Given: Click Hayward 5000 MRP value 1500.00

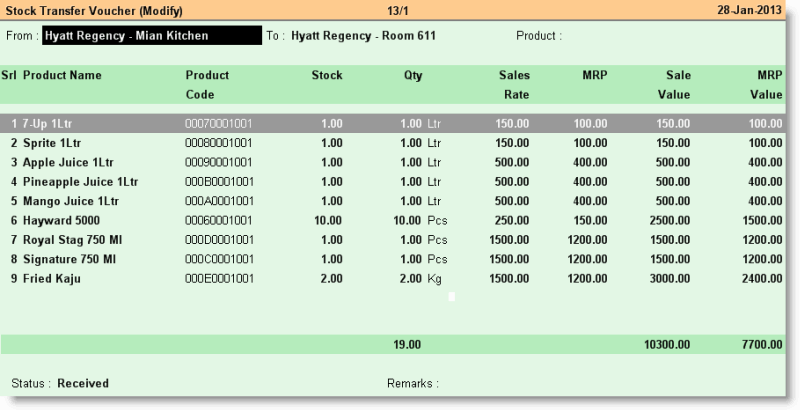Looking at the screenshot, I should pos(762,220).
